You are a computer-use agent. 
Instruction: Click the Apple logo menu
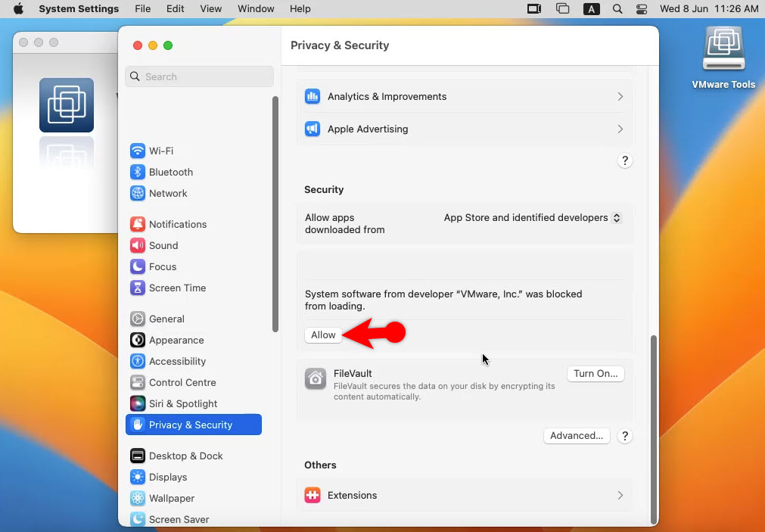tap(19, 9)
